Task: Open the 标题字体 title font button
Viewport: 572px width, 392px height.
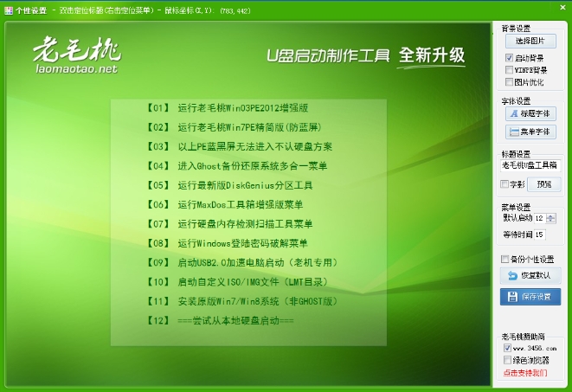Action: click(530, 113)
